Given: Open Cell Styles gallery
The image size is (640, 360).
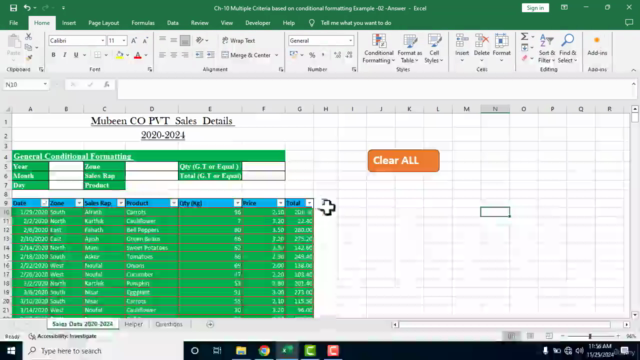Looking at the screenshot, I should click(x=434, y=49).
